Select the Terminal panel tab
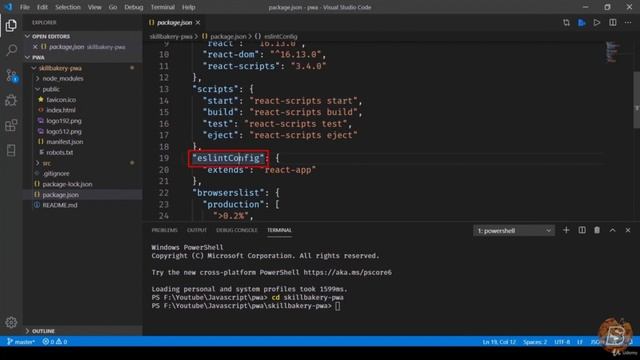The width and height of the screenshot is (640, 360). (x=279, y=230)
